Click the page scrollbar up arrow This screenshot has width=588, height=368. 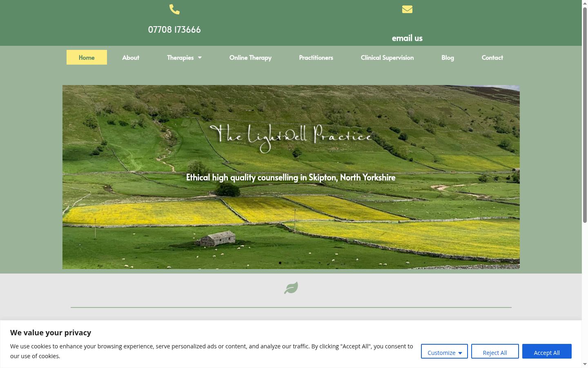585,3
